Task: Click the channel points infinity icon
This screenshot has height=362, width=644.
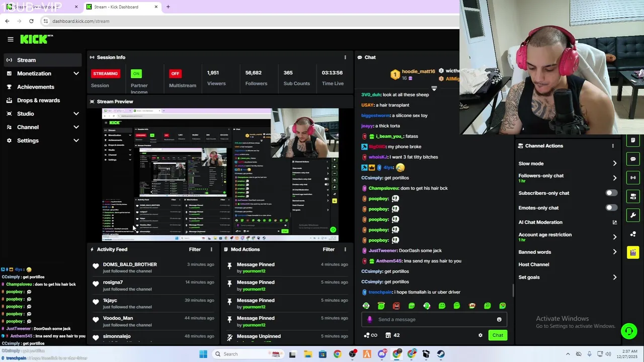Action: click(x=370, y=335)
